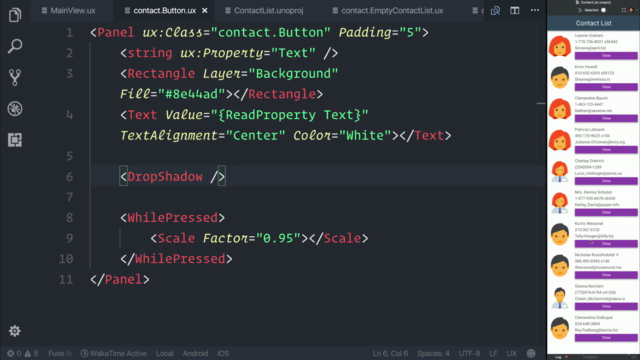Click Ln 6, Col 6 cursor position indicator
The width and height of the screenshot is (640, 360).
coord(390,353)
